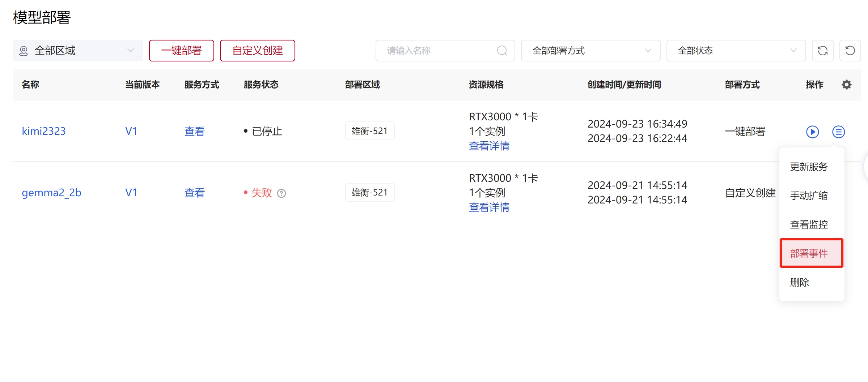868x382 pixels.
Task: Click the 一键部署 button
Action: (x=181, y=51)
